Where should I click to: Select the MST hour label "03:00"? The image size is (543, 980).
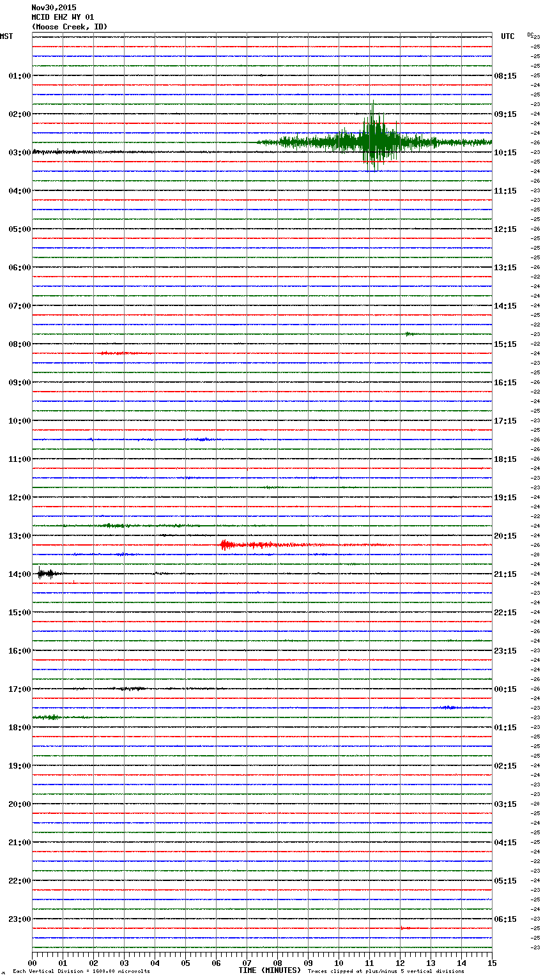(x=20, y=153)
